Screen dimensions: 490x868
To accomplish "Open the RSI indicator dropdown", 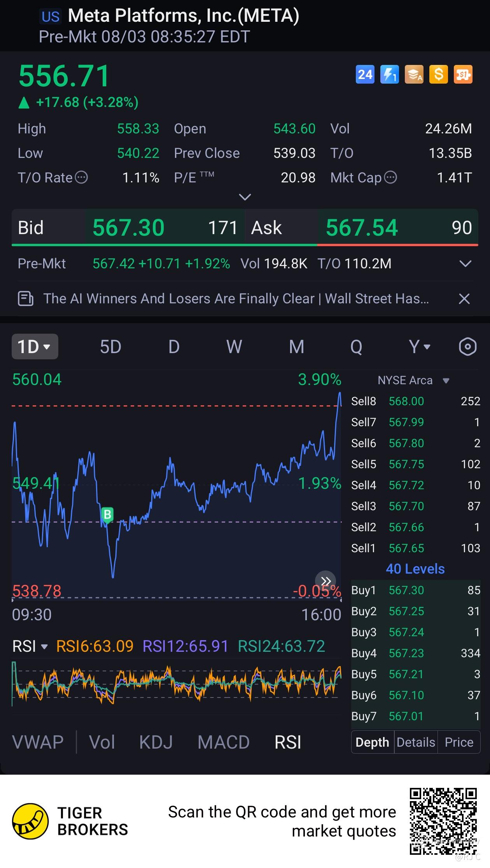I will pos(30,646).
